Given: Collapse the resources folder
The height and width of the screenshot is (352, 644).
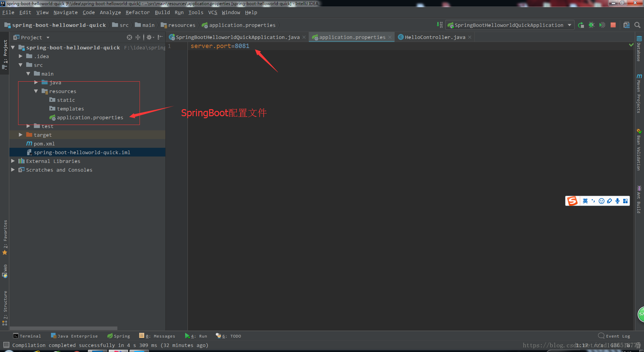Looking at the screenshot, I should (x=36, y=91).
